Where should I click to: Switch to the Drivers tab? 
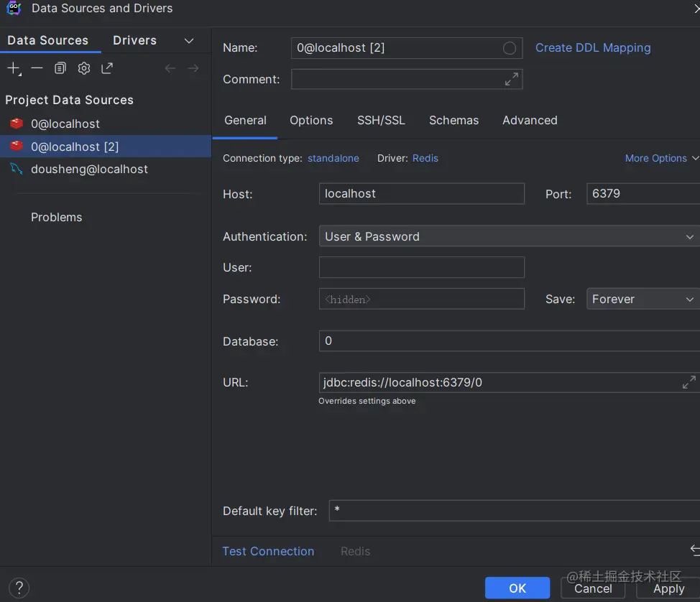click(134, 40)
